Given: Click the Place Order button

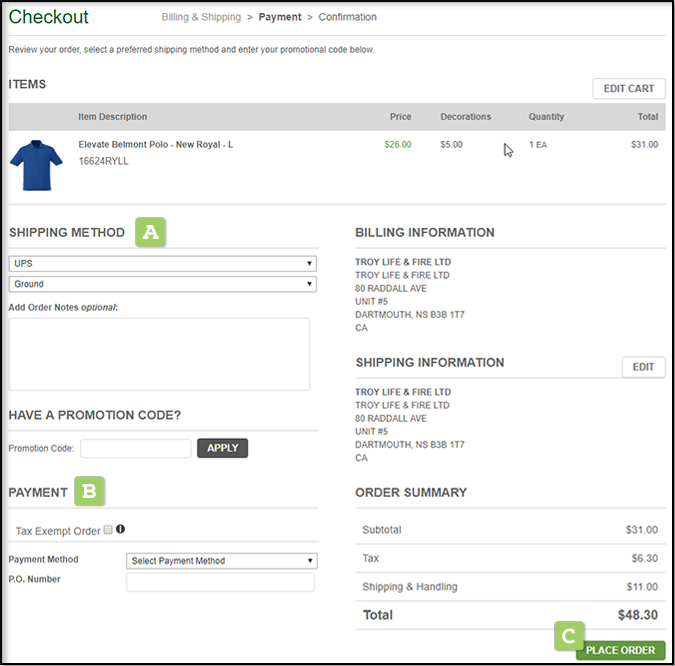Looking at the screenshot, I should 620,650.
